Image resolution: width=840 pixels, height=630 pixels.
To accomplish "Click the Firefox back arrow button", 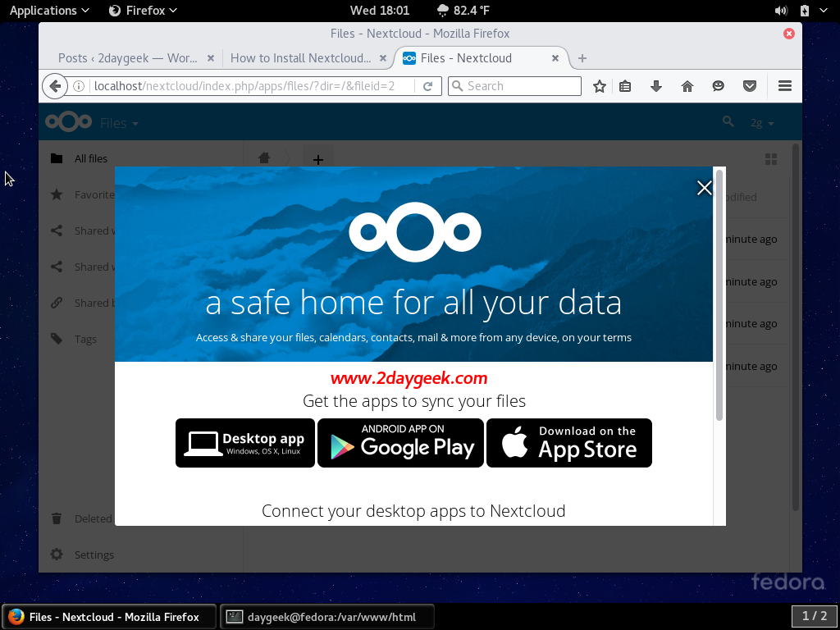I will point(55,86).
